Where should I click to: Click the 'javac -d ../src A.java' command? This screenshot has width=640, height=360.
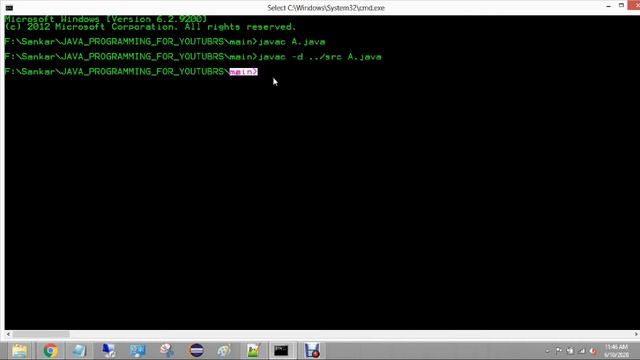[x=320, y=57]
